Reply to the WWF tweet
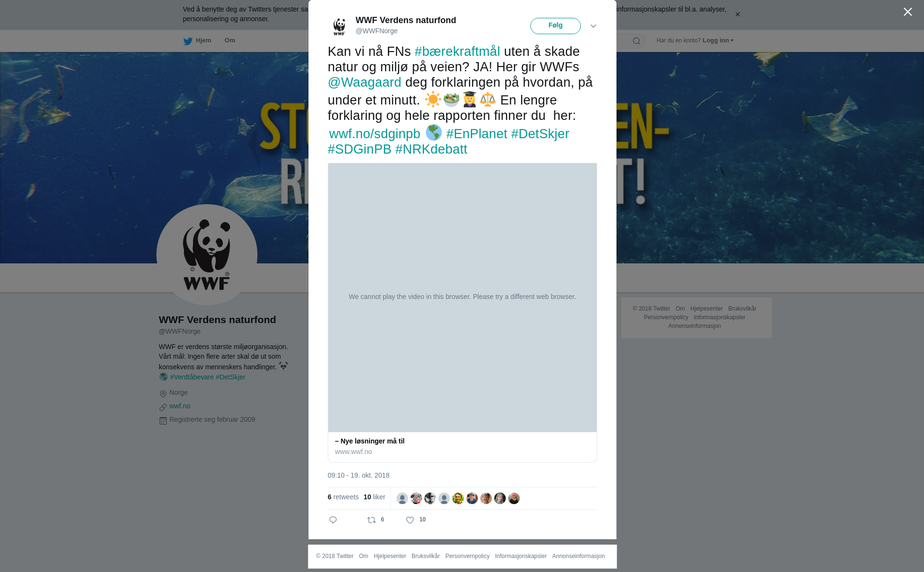Image resolution: width=924 pixels, height=572 pixels. point(333,520)
